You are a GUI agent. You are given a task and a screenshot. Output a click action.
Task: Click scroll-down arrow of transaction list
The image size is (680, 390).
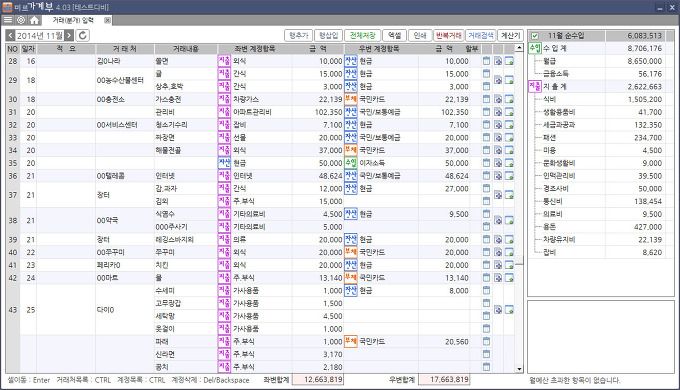(519, 369)
